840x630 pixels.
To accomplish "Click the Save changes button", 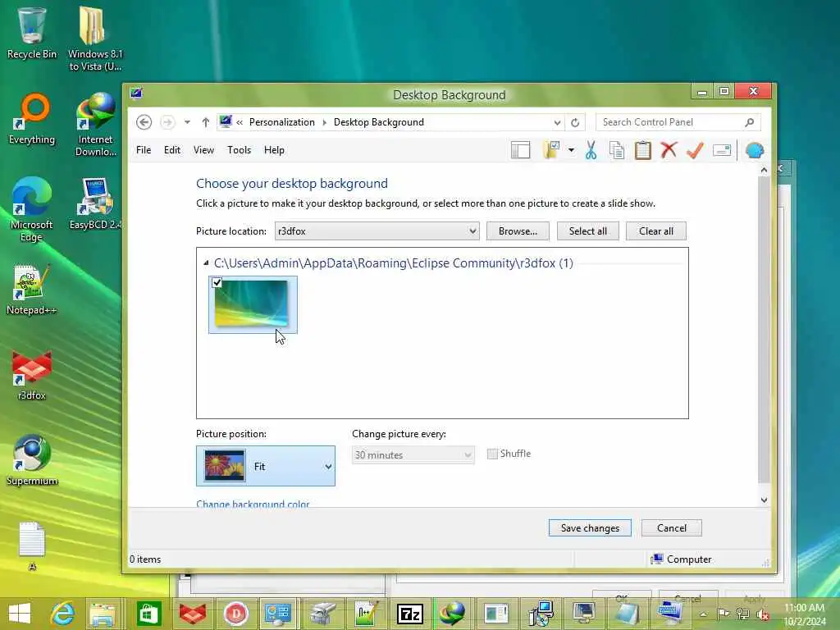I will pos(590,527).
